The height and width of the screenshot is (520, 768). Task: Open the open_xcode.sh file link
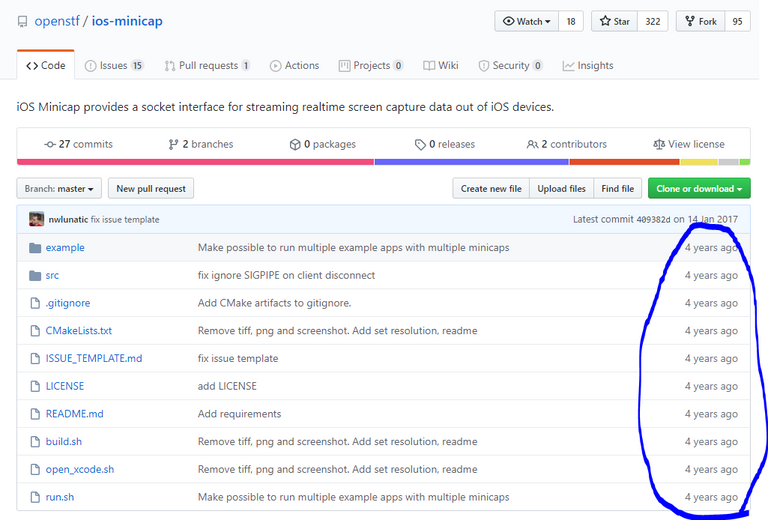click(80, 469)
